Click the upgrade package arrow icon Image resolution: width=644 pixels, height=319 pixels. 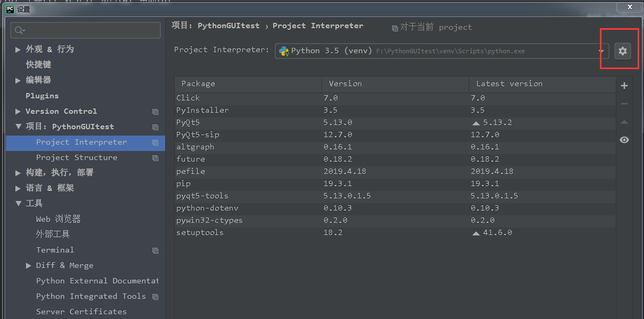pos(624,122)
